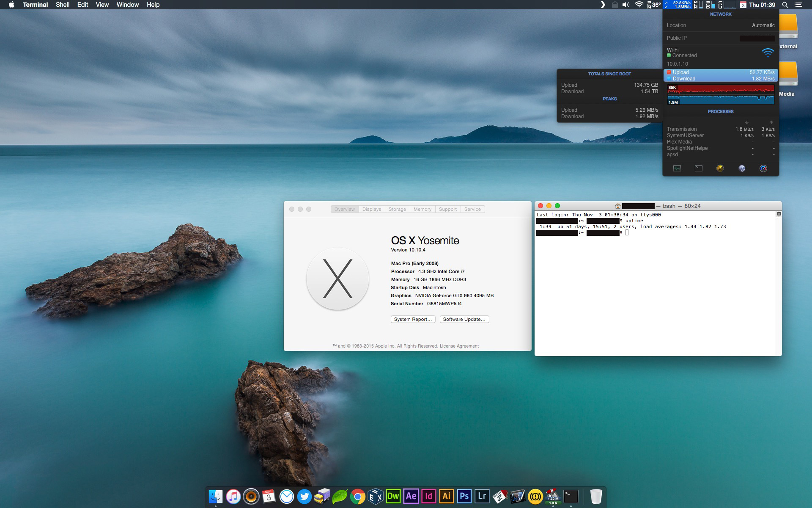Select the Upload/Download row in network panel

tap(721, 75)
